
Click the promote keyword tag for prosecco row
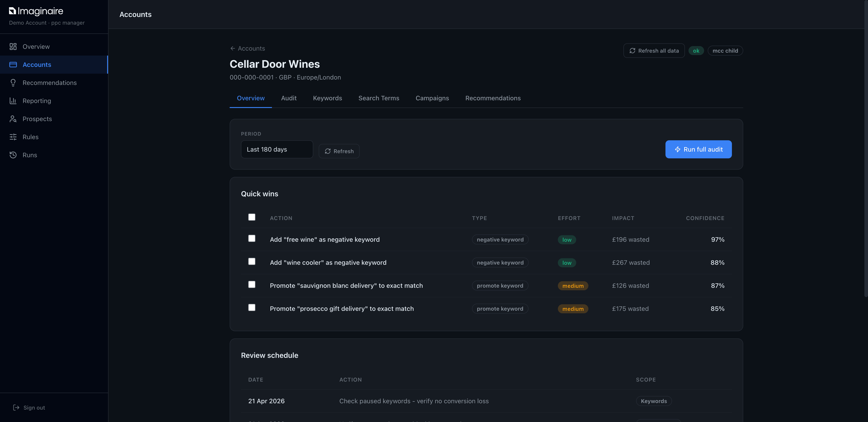[x=500, y=309]
